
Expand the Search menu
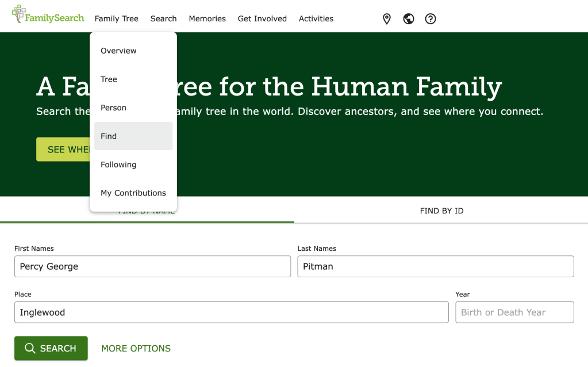tap(163, 19)
